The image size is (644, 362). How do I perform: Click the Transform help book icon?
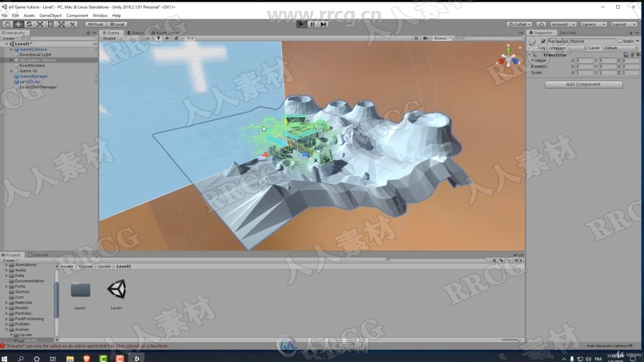[x=626, y=55]
